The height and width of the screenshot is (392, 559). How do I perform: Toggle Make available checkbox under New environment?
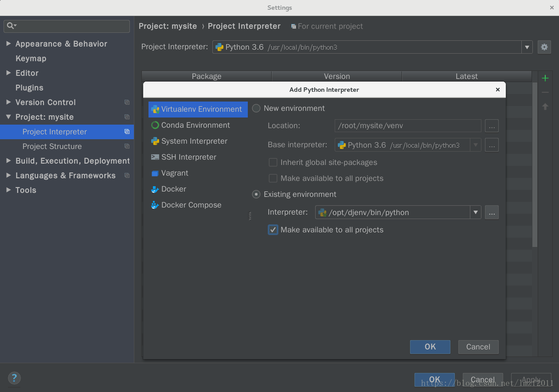(x=273, y=178)
